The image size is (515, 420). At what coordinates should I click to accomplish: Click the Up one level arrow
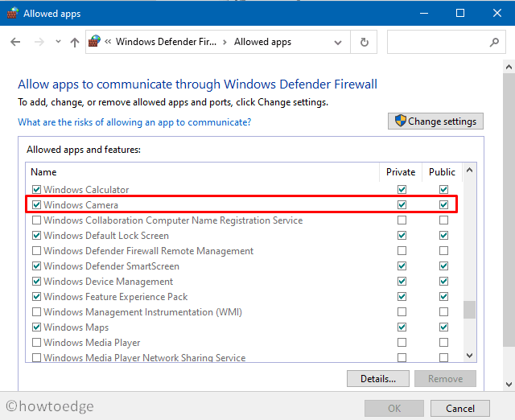74,42
